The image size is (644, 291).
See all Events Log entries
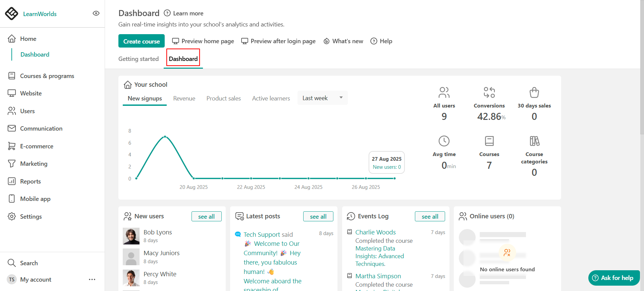(x=430, y=217)
